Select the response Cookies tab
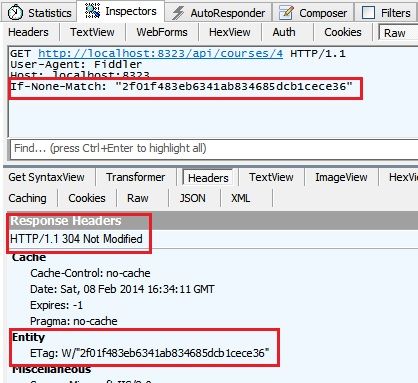 point(87,198)
